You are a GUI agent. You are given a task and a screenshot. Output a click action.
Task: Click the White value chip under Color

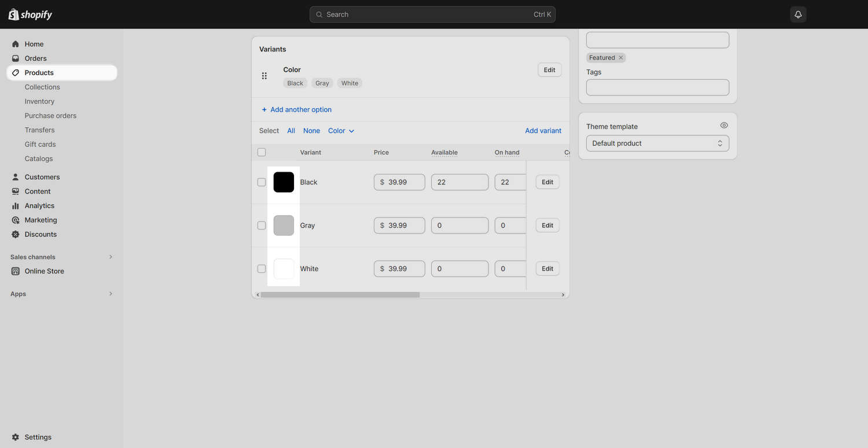[350, 83]
